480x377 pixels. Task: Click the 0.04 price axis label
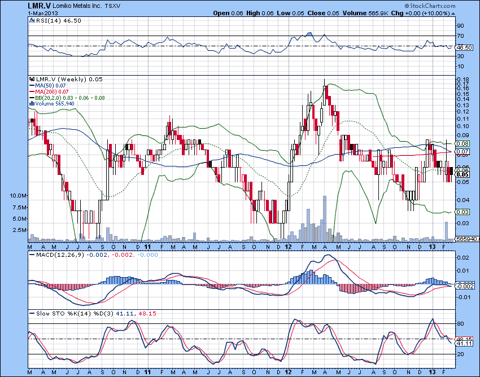coord(463,200)
